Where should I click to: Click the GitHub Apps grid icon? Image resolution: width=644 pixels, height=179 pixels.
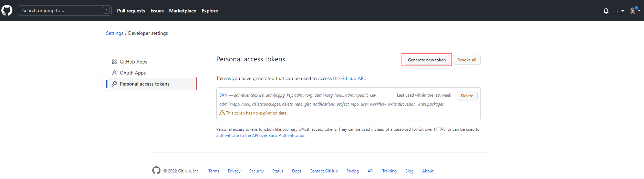point(114,62)
